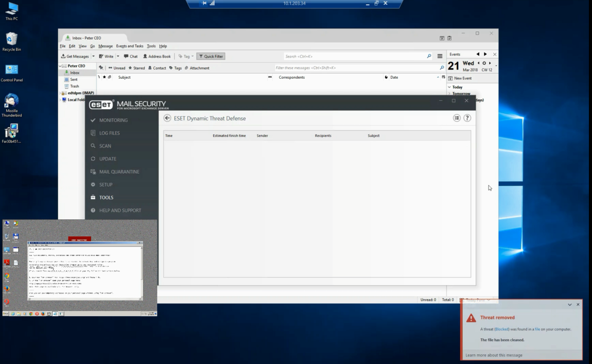592x364 pixels.
Task: Collapse the Threat removed notification chevron
Action: 570,304
